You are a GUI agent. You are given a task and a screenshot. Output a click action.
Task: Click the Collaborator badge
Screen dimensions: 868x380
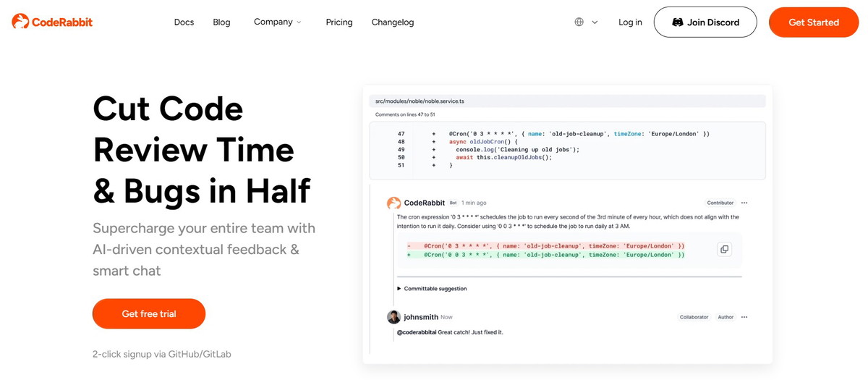(x=694, y=317)
